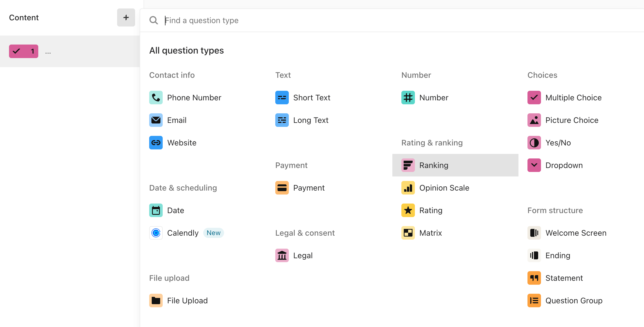Choose the Website question type label
This screenshot has height=327, width=644.
182,143
